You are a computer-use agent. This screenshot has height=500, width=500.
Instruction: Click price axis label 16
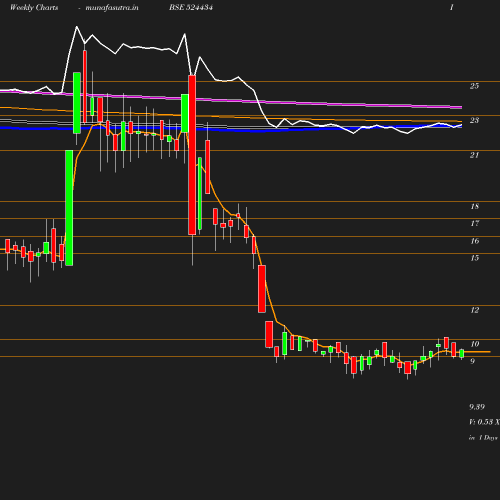475,241
